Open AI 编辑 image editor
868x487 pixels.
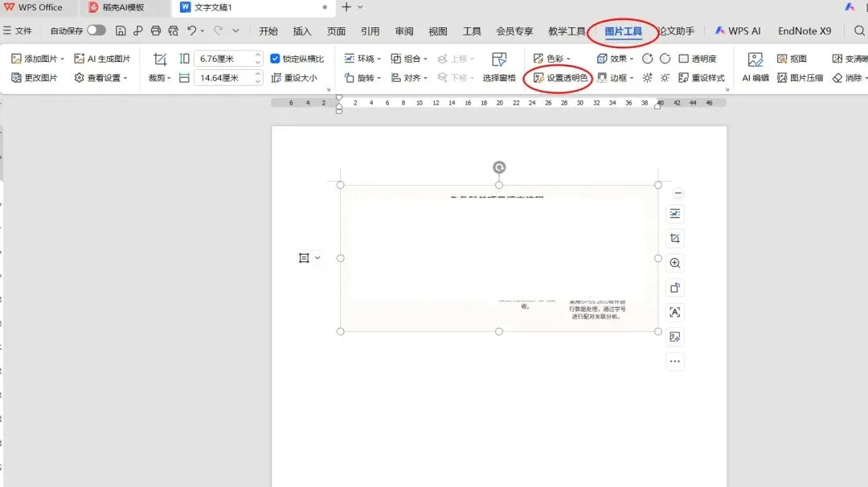(755, 68)
